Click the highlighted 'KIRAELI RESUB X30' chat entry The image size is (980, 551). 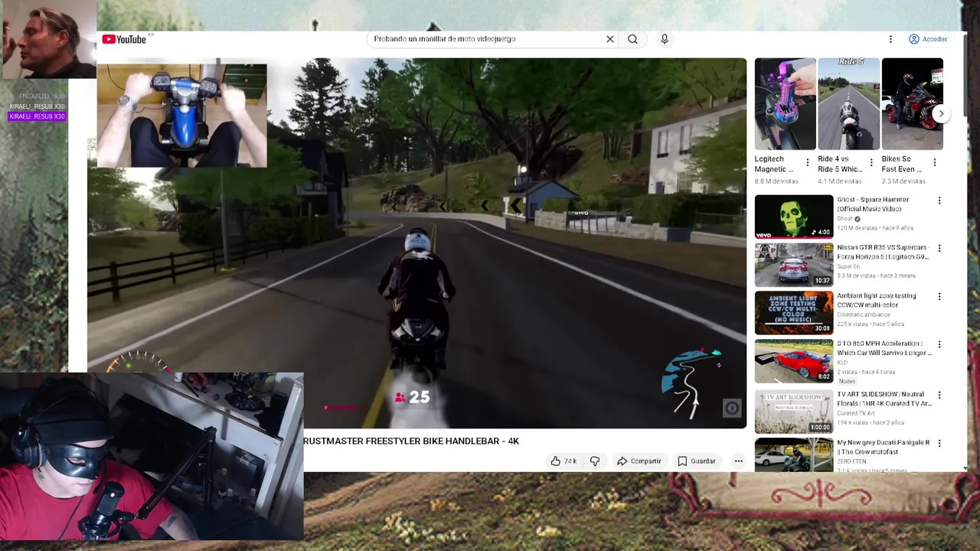click(37, 116)
